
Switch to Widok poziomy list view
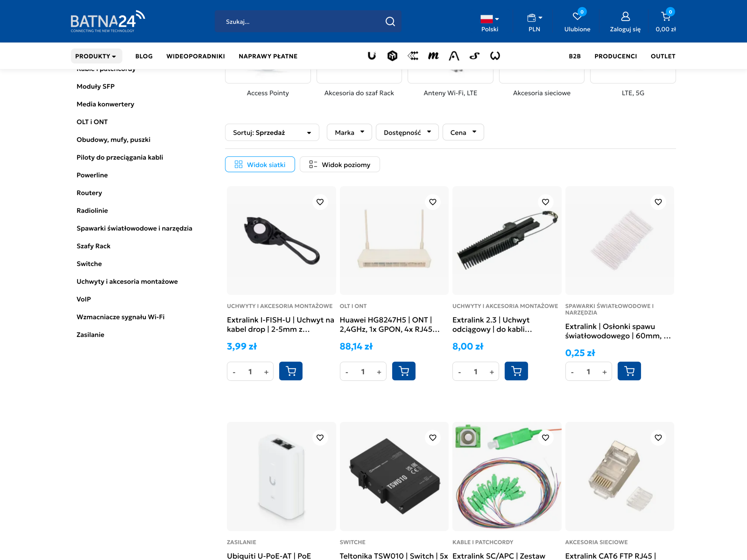click(340, 164)
